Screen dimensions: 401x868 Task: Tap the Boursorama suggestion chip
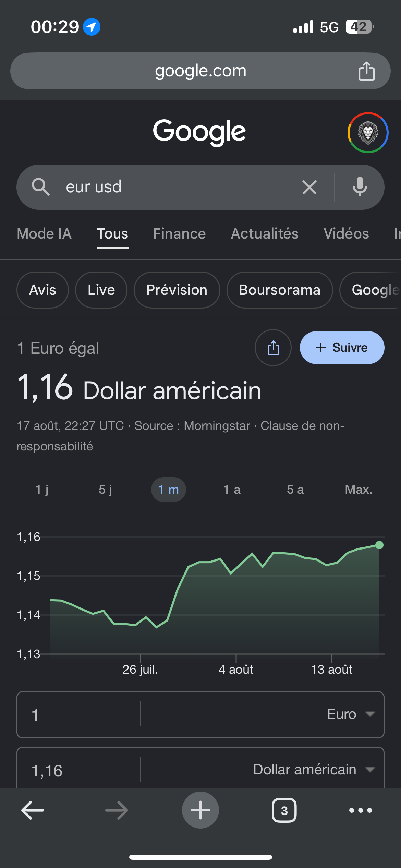(280, 290)
